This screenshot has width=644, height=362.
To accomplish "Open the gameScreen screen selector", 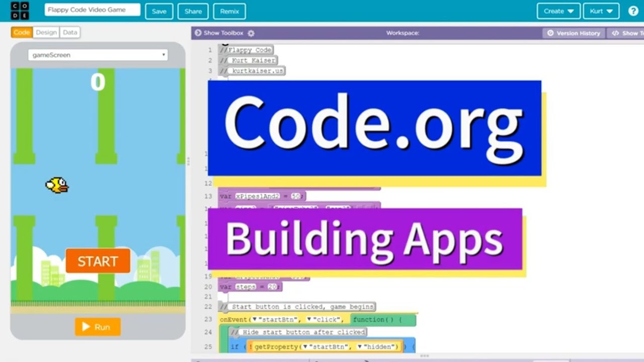I will click(x=98, y=55).
